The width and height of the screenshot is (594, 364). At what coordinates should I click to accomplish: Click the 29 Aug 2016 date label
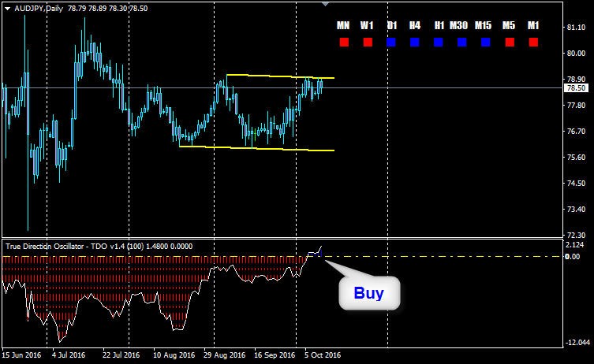tap(224, 355)
